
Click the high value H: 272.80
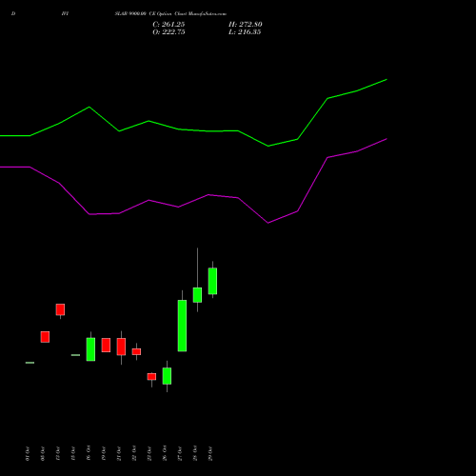tap(245, 24)
